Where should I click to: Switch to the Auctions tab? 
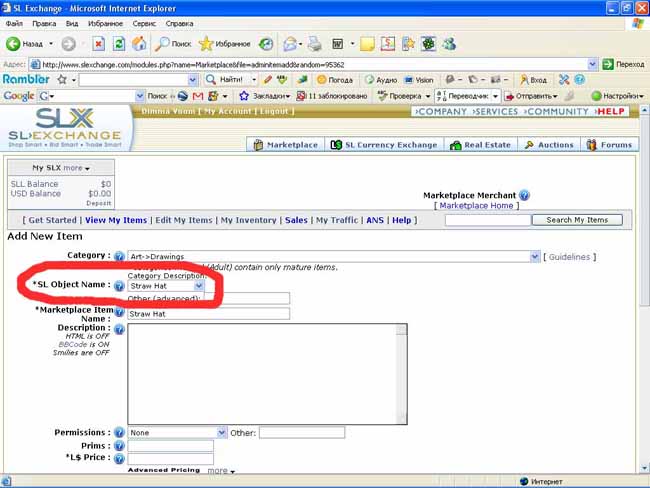point(549,145)
